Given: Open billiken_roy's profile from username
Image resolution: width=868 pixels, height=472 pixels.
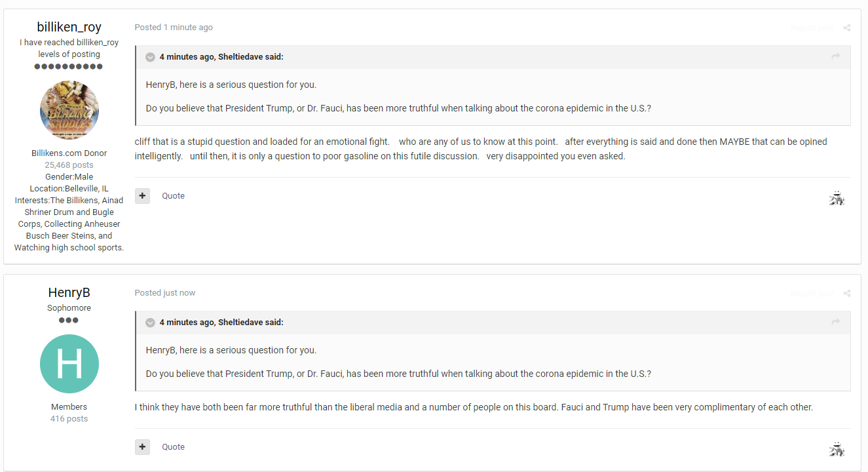Looking at the screenshot, I should pos(69,27).
